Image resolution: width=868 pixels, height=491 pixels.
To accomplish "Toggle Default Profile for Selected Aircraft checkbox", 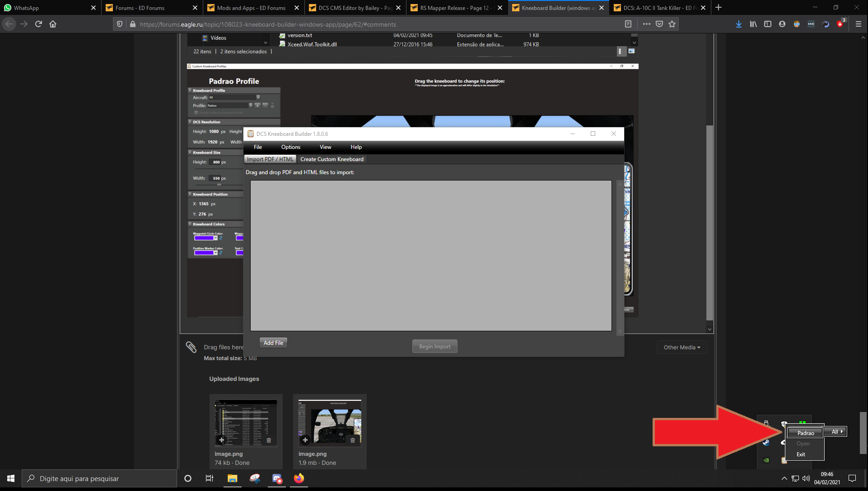I will (x=196, y=112).
